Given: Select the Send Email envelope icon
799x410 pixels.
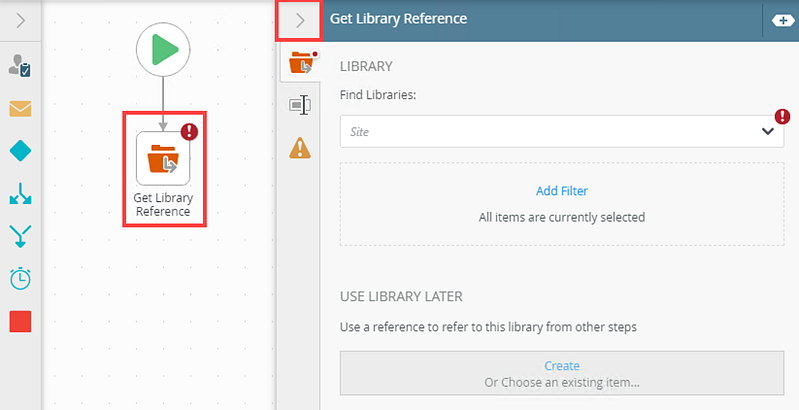Looking at the screenshot, I should point(20,109).
